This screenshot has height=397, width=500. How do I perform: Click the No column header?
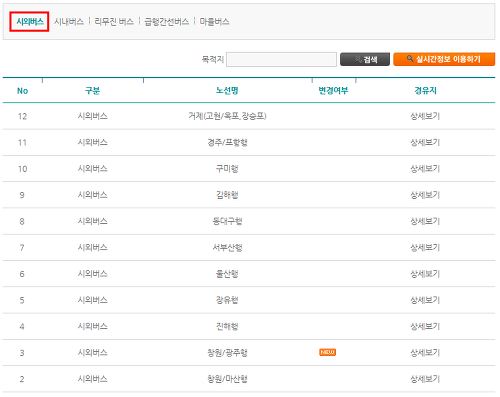click(22, 91)
